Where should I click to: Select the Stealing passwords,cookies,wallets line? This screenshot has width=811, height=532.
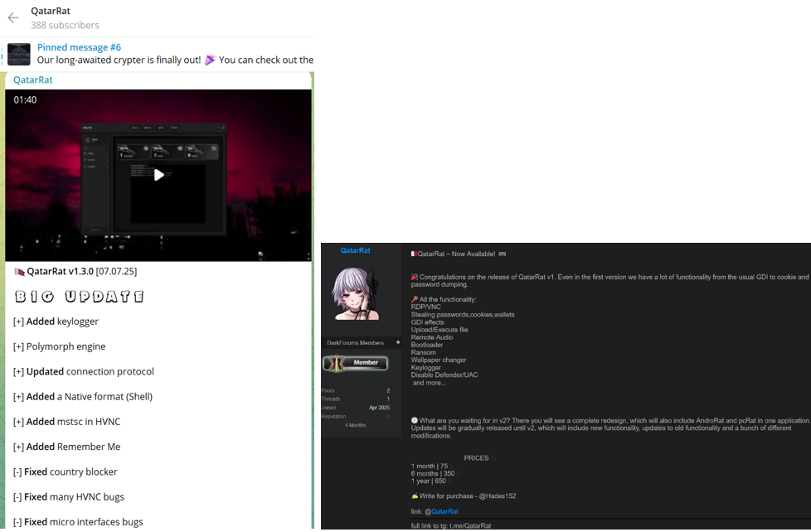coord(463,314)
